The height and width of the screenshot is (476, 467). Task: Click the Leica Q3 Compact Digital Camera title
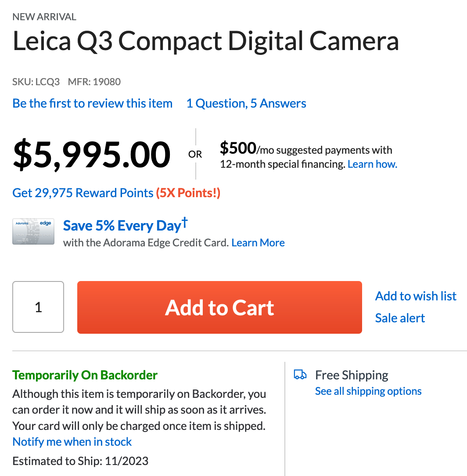(x=205, y=41)
